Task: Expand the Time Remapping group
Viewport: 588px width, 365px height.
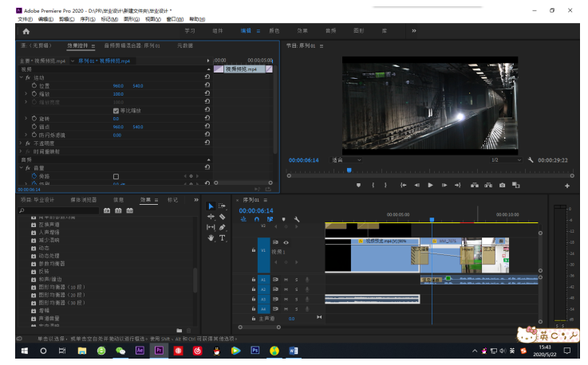Action: 22,151
